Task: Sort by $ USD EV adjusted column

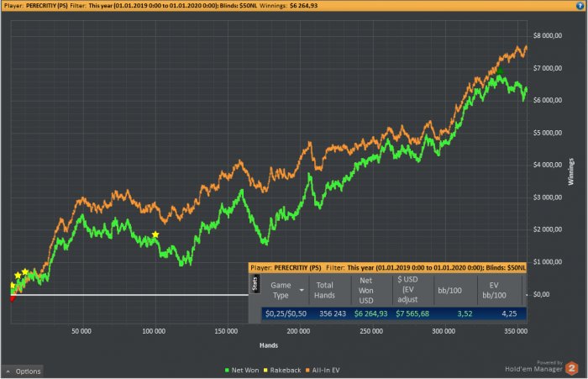Action: 407,289
